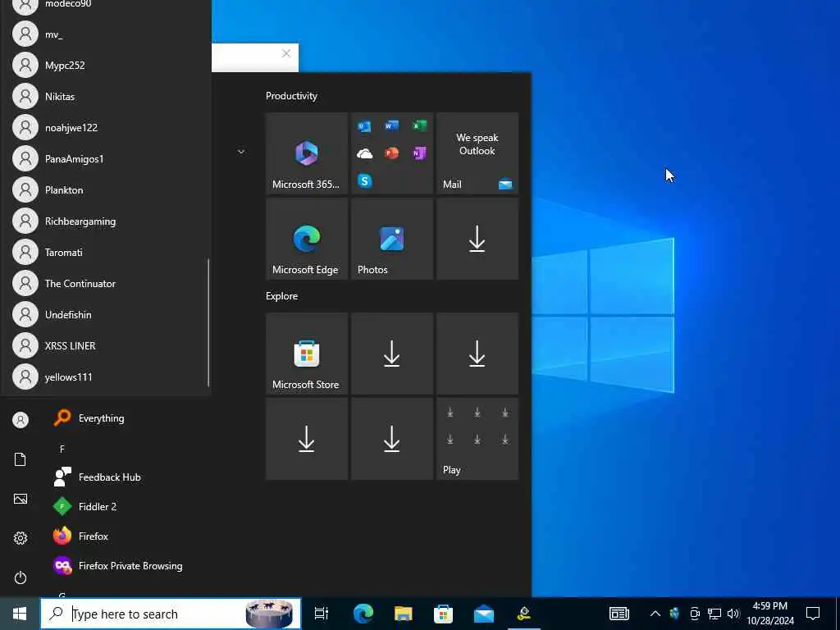The image size is (840, 630).
Task: Open Pictures from Start rail
Action: pyautogui.click(x=21, y=499)
